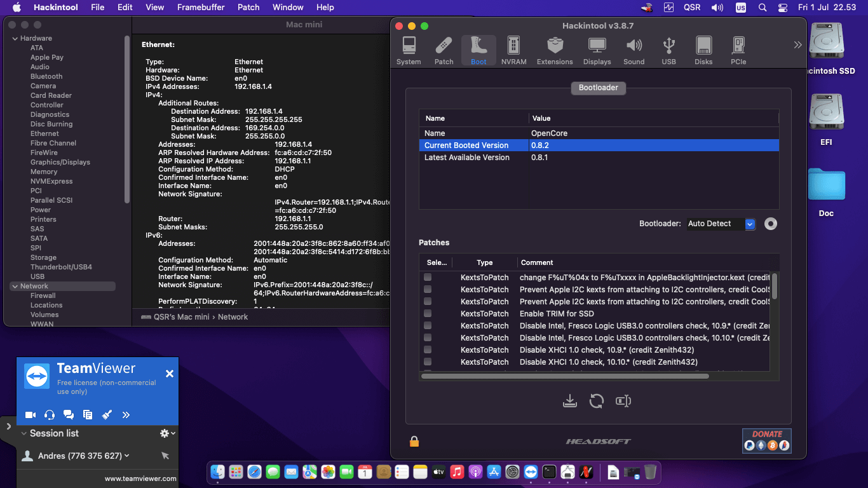Open the Doc folder on the desktop
The height and width of the screenshot is (488, 868).
coord(826,193)
